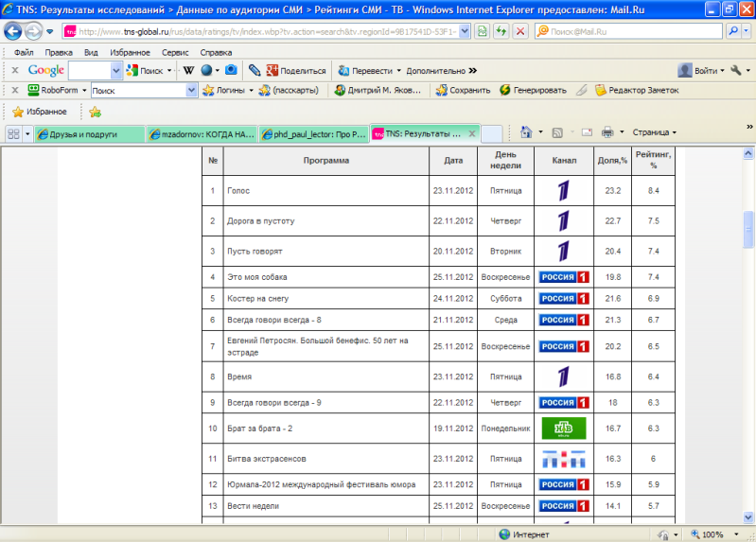Open the address bar history dropdown

[x=465, y=32]
